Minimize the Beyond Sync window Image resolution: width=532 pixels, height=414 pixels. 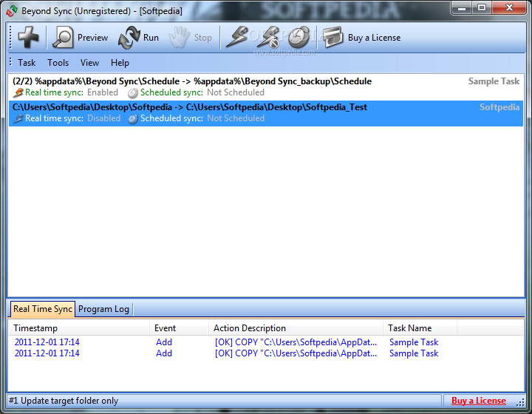(x=462, y=8)
